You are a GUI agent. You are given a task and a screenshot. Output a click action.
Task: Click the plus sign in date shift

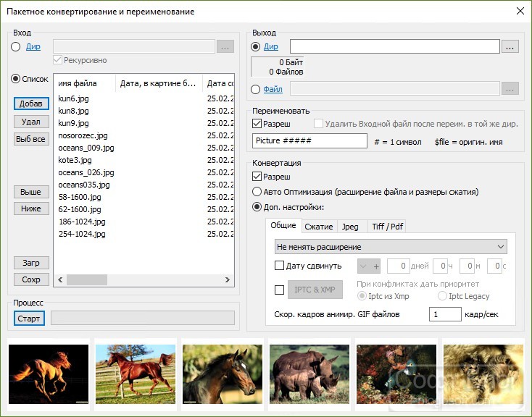point(376,266)
